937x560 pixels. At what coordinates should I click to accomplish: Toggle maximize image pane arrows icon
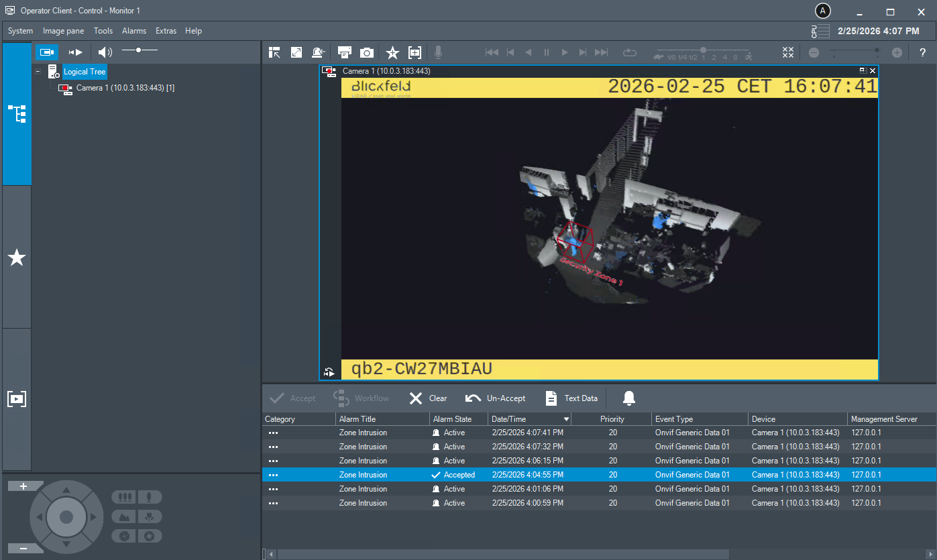tap(296, 52)
